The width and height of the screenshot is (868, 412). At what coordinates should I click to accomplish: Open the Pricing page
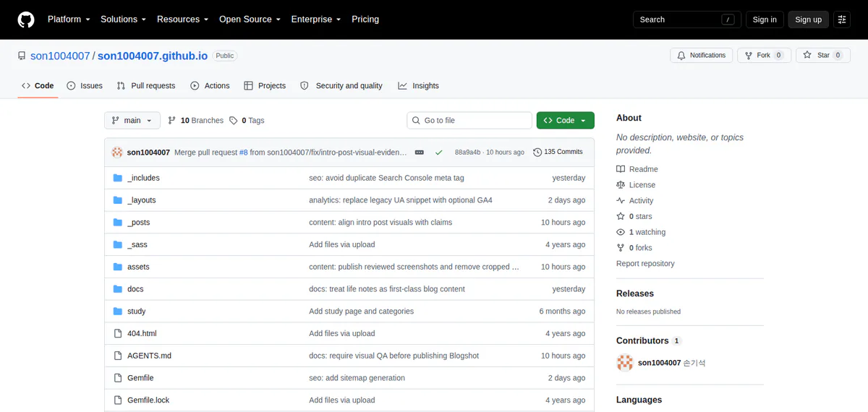365,20
